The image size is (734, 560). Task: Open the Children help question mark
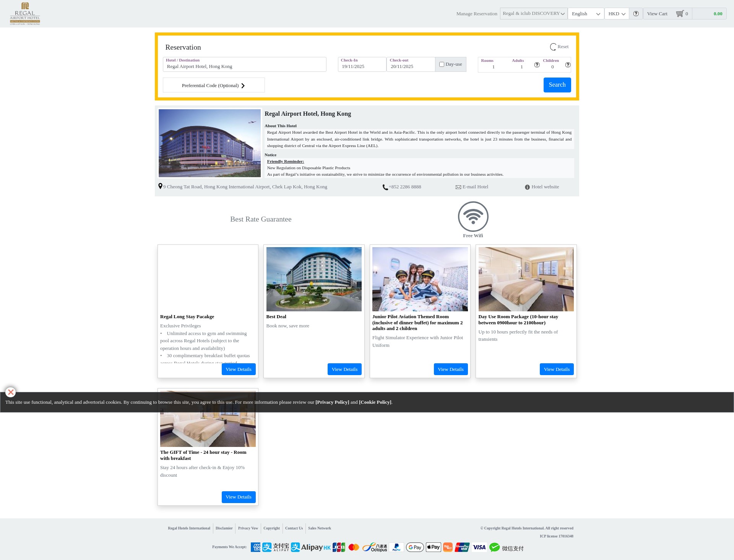[x=568, y=65]
